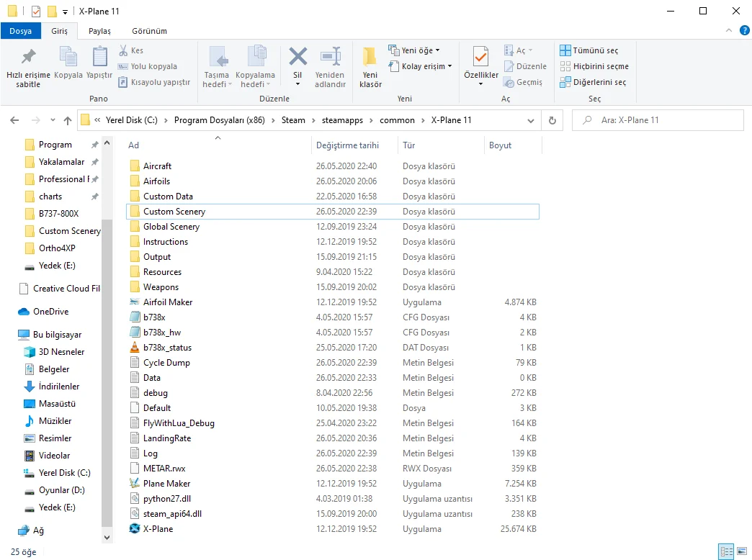This screenshot has width=752, height=560.
Task: Click common in the address breadcrumb
Action: coord(397,120)
